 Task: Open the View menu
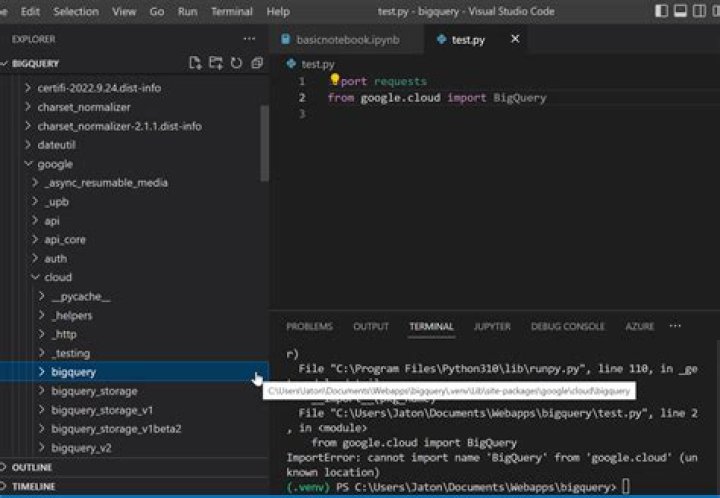124,11
